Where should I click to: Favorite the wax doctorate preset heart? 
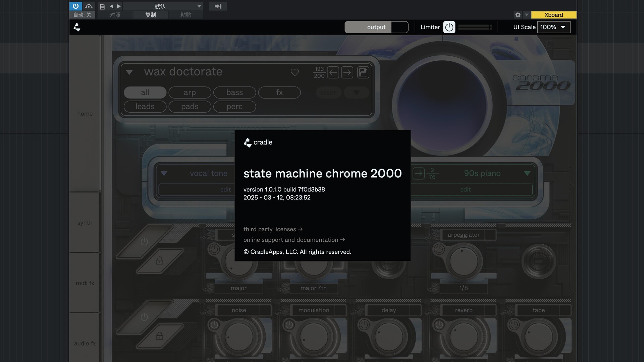click(294, 72)
